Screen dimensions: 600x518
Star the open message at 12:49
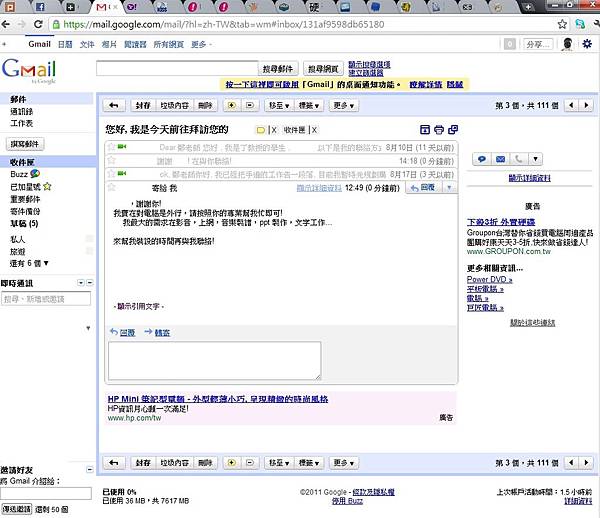tap(111, 187)
